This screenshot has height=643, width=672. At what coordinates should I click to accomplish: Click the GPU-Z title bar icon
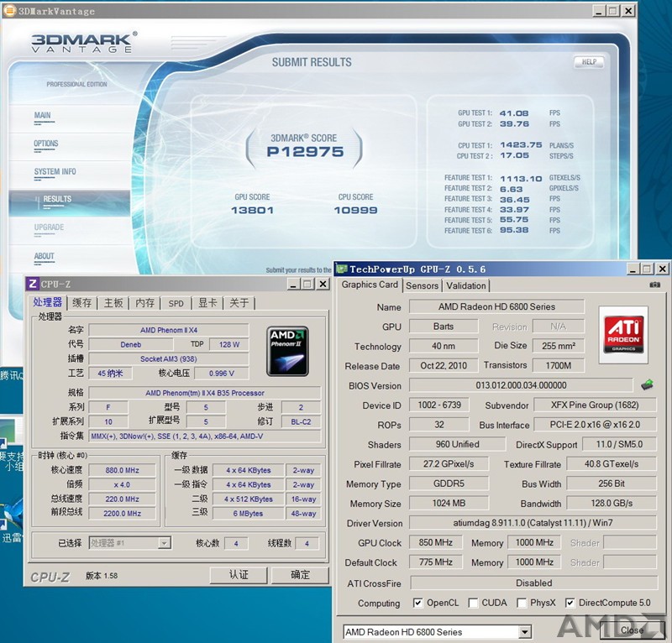(342, 269)
